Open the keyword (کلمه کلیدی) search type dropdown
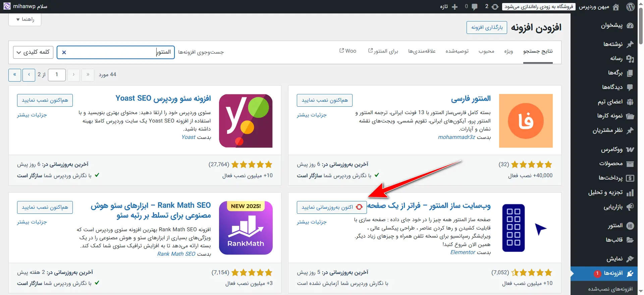The height and width of the screenshot is (295, 644). [x=33, y=52]
